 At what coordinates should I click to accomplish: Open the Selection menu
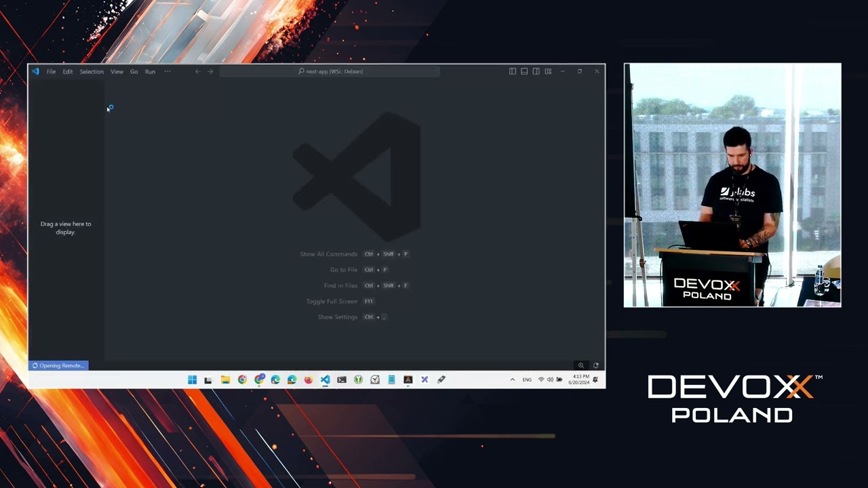tap(92, 71)
